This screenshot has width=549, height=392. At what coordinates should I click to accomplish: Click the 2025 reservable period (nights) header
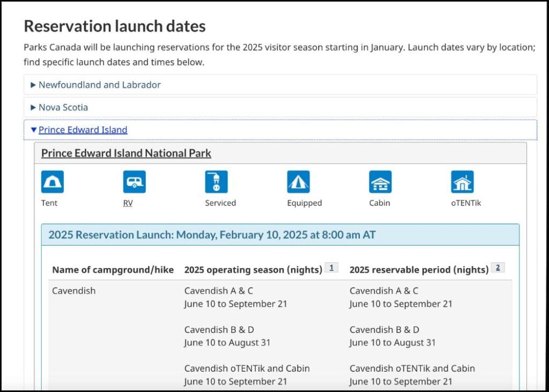point(419,270)
